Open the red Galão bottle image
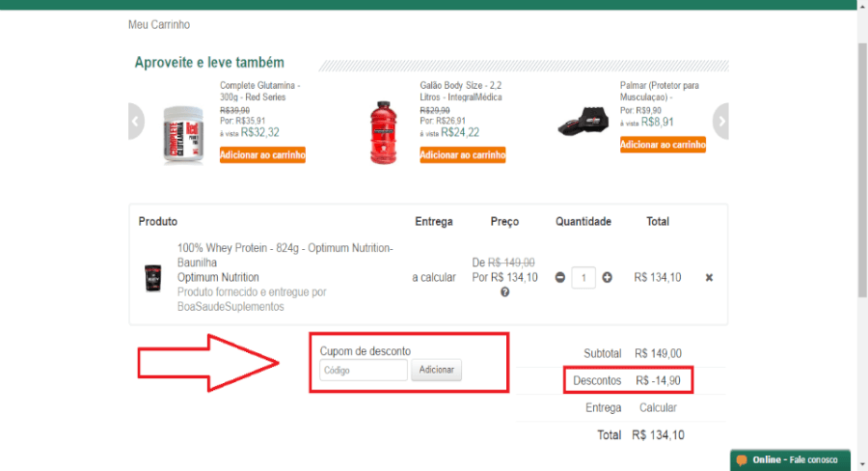The image size is (868, 471). coord(383,132)
